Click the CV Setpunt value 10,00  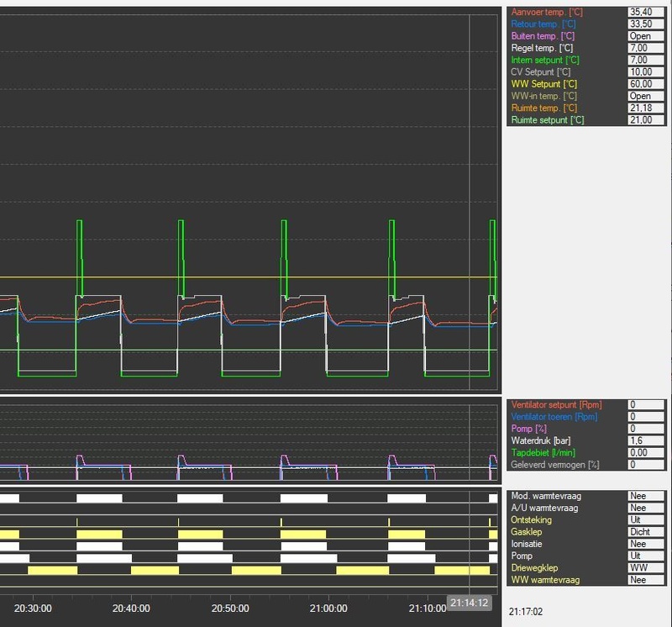click(646, 72)
